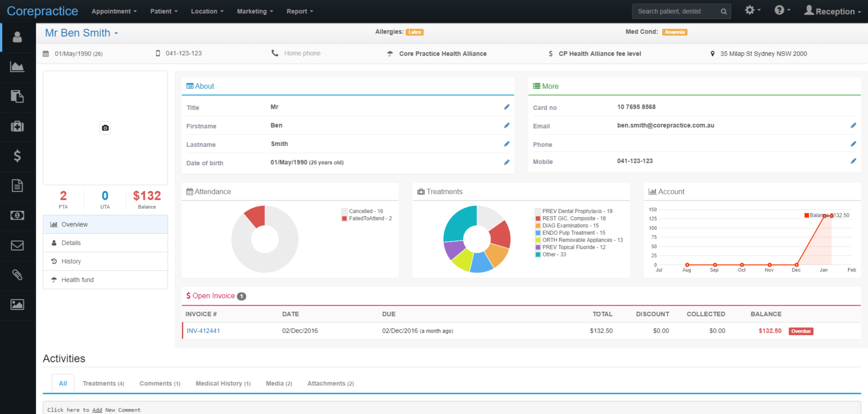Toggle ENDO Pulp Treatment legend entry

[573, 233]
